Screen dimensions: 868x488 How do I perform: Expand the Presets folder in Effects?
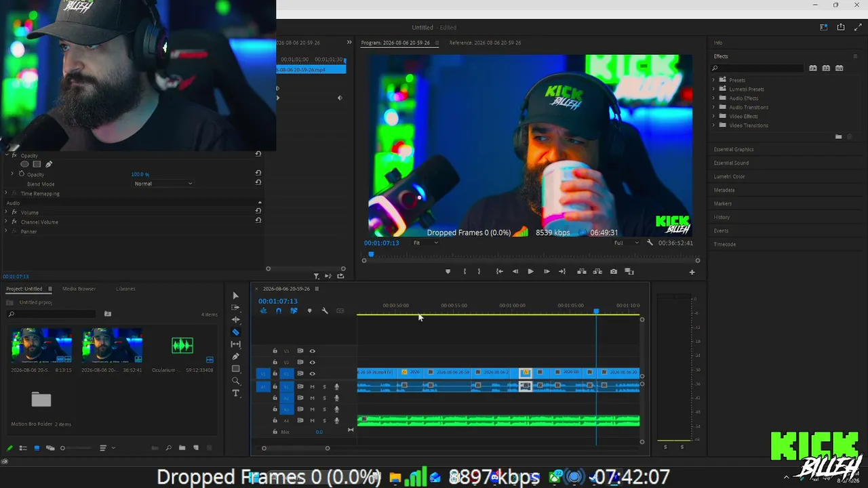[x=713, y=80]
